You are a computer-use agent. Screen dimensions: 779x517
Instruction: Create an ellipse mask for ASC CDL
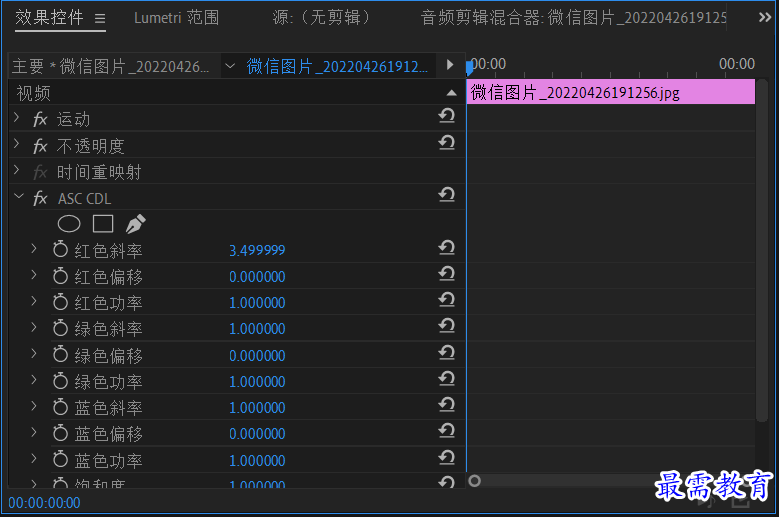[x=69, y=224]
